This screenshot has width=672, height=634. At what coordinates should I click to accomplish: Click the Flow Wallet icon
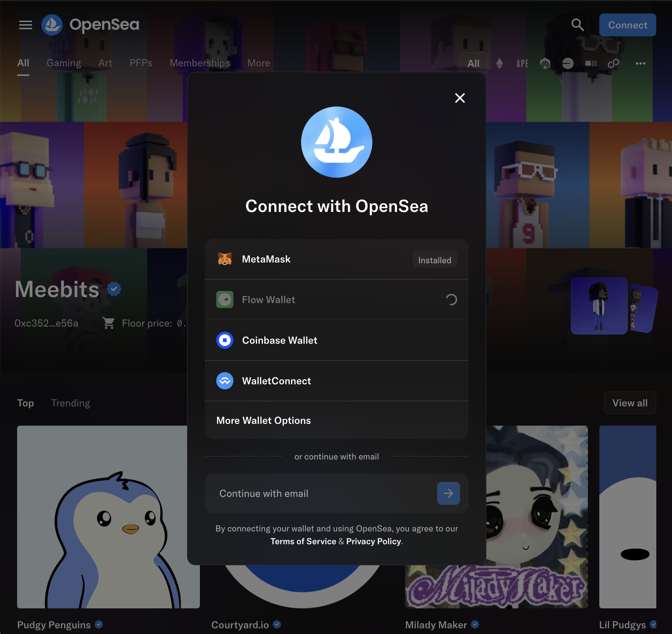click(225, 300)
